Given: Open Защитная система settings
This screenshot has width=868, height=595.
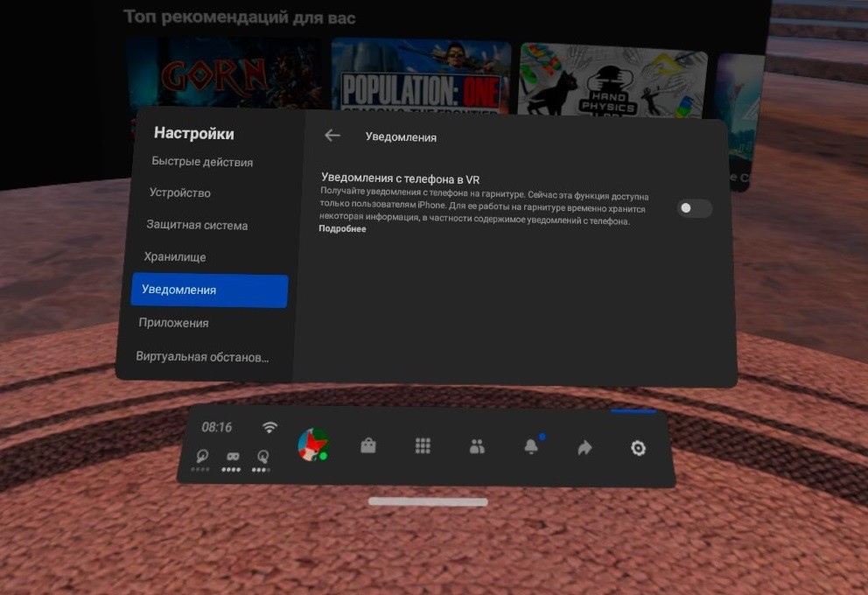Looking at the screenshot, I should (197, 225).
